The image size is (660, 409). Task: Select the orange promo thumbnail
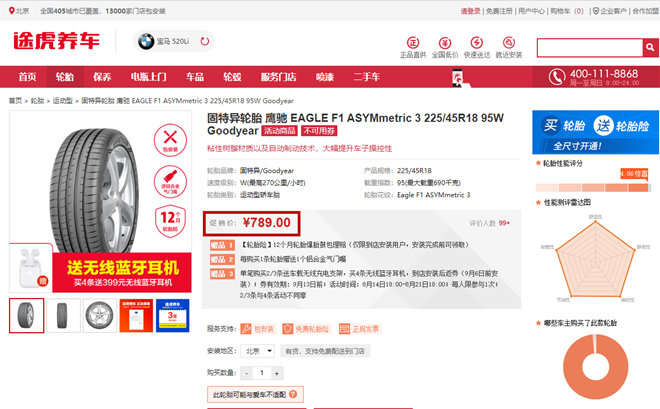coord(136,316)
